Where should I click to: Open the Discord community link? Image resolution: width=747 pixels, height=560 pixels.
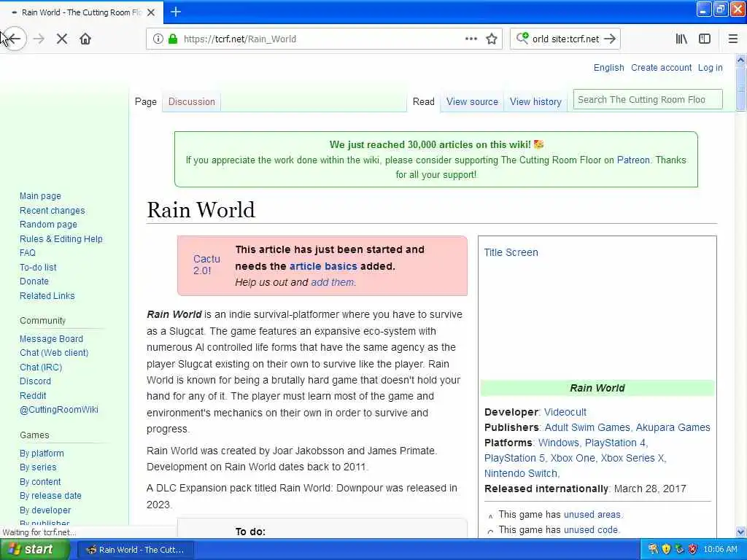[35, 381]
